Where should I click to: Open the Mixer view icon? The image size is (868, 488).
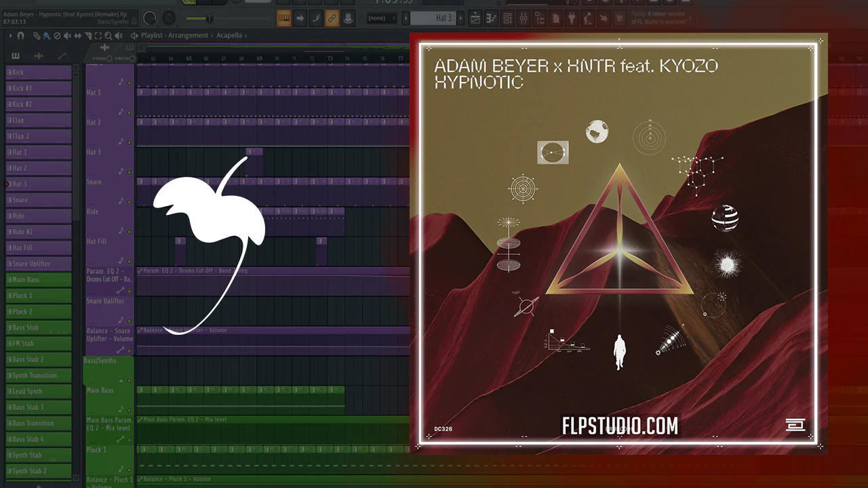click(522, 18)
